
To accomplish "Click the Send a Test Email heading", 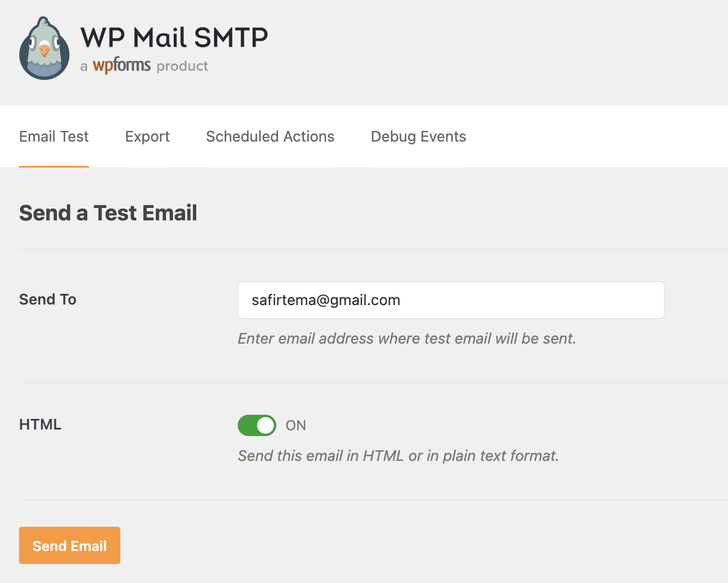I will pos(108,213).
